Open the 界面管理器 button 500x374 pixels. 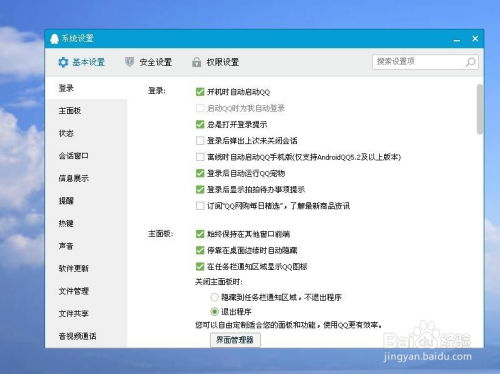235,340
